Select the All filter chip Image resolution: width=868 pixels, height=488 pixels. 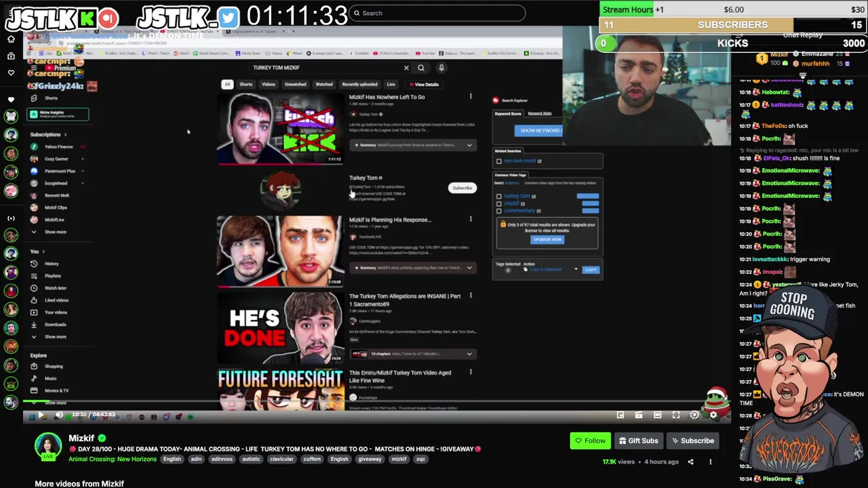point(227,85)
